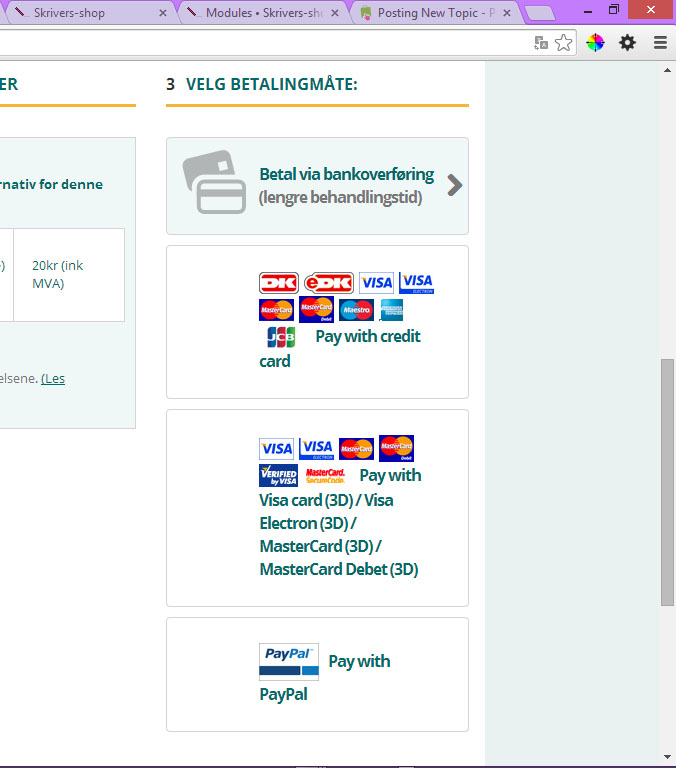676x768 pixels.
Task: Click MasterCard logo in credit card option
Action: [276, 310]
